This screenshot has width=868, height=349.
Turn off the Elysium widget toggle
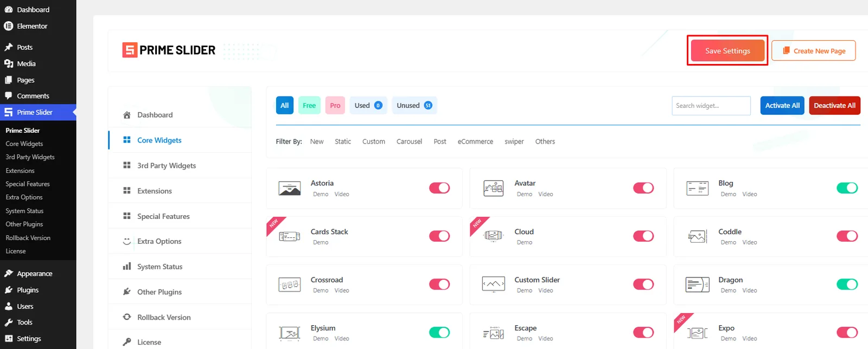click(439, 333)
